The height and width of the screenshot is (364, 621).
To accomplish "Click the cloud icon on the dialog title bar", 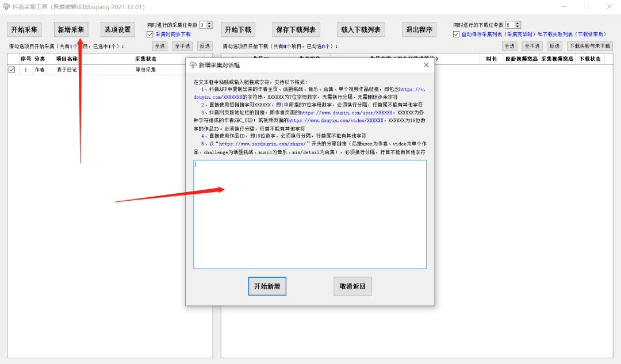I will [x=193, y=65].
